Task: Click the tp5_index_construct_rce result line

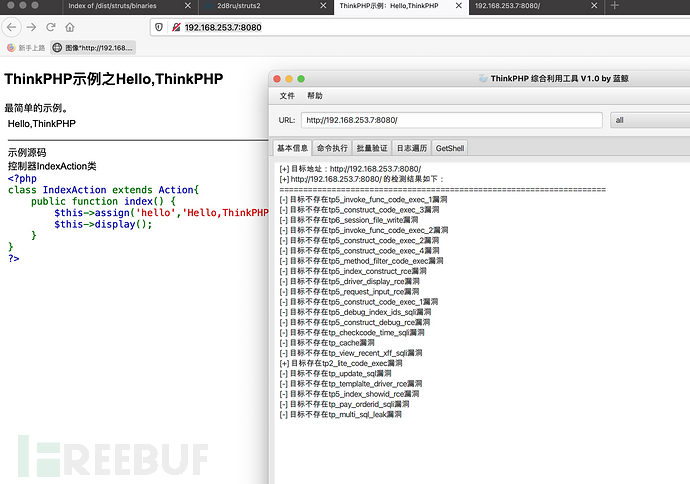Action: coord(353,271)
